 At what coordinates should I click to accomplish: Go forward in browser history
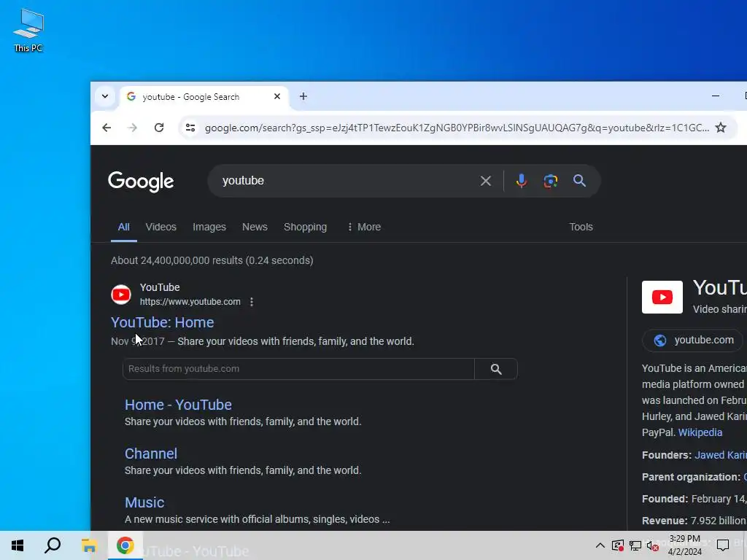click(133, 128)
